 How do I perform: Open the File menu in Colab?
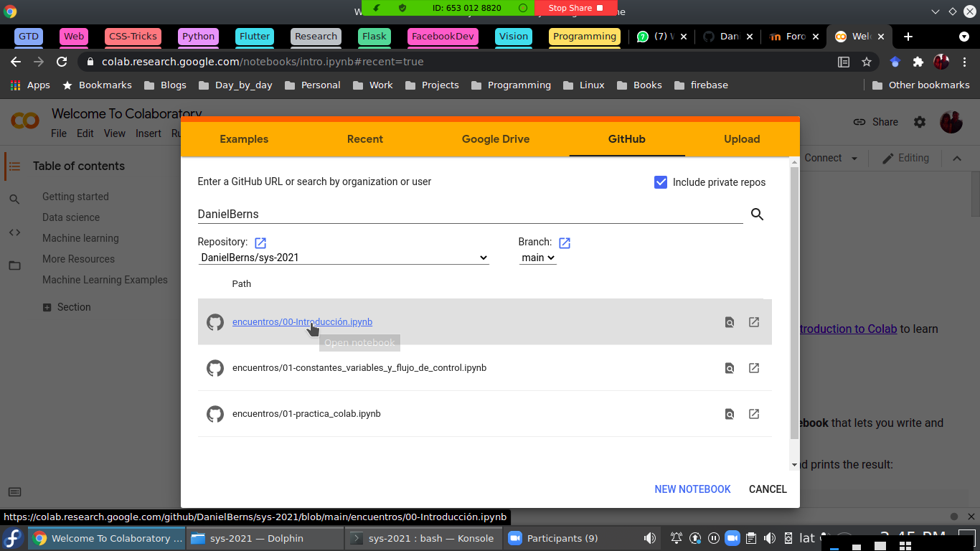point(59,133)
